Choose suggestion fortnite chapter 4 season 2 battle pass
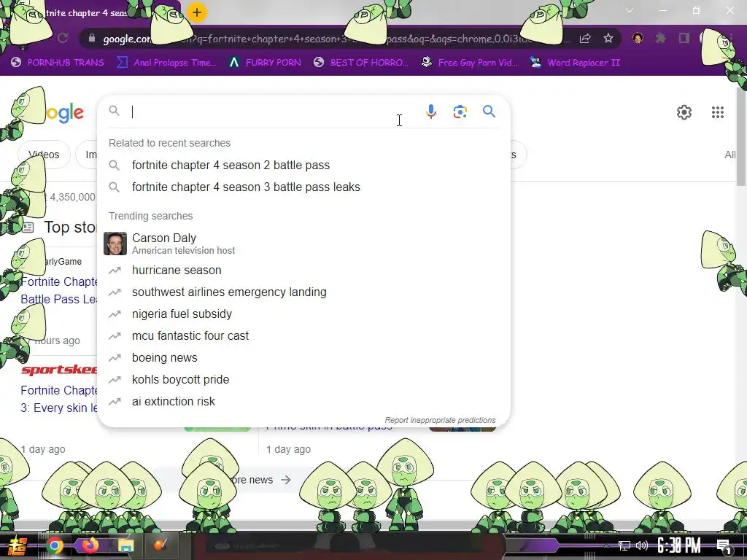This screenshot has width=747, height=560. coord(231,166)
